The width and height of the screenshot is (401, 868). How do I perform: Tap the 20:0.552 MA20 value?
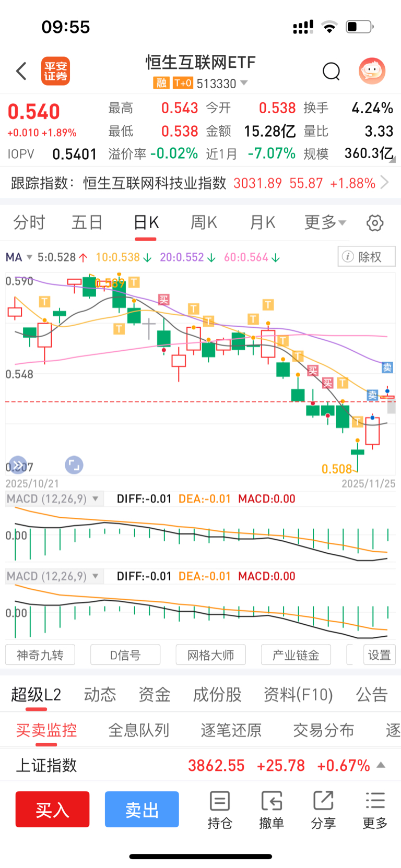[182, 257]
